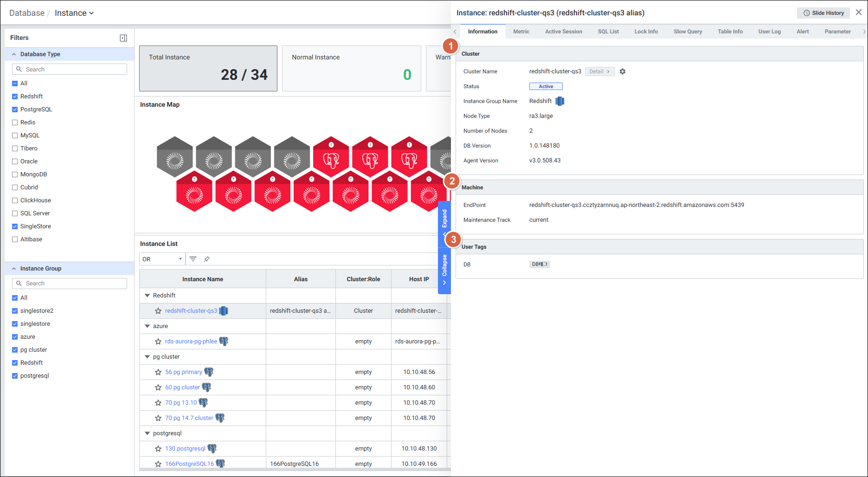The image size is (868, 477).
Task: Collapse the Database Type filter section
Action: point(14,54)
